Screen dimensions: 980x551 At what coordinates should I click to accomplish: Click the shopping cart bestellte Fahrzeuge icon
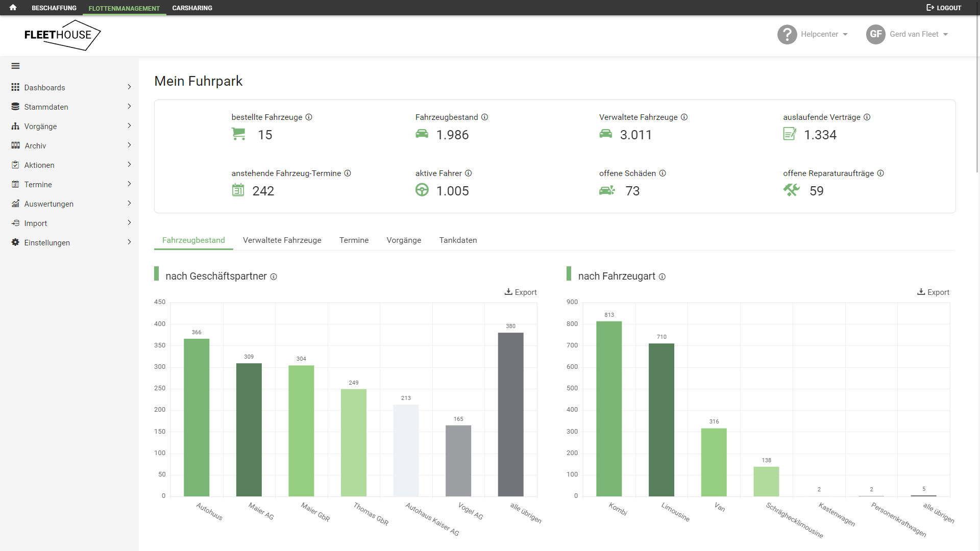238,134
